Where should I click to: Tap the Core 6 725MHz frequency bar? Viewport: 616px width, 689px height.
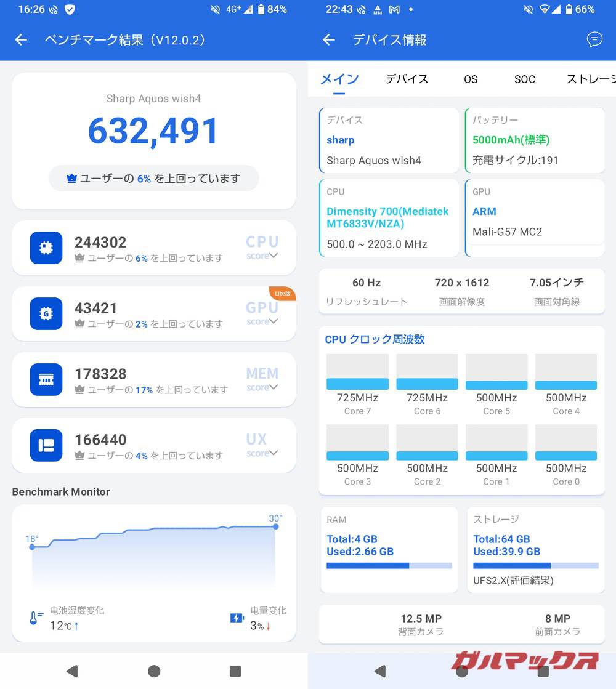click(x=427, y=372)
